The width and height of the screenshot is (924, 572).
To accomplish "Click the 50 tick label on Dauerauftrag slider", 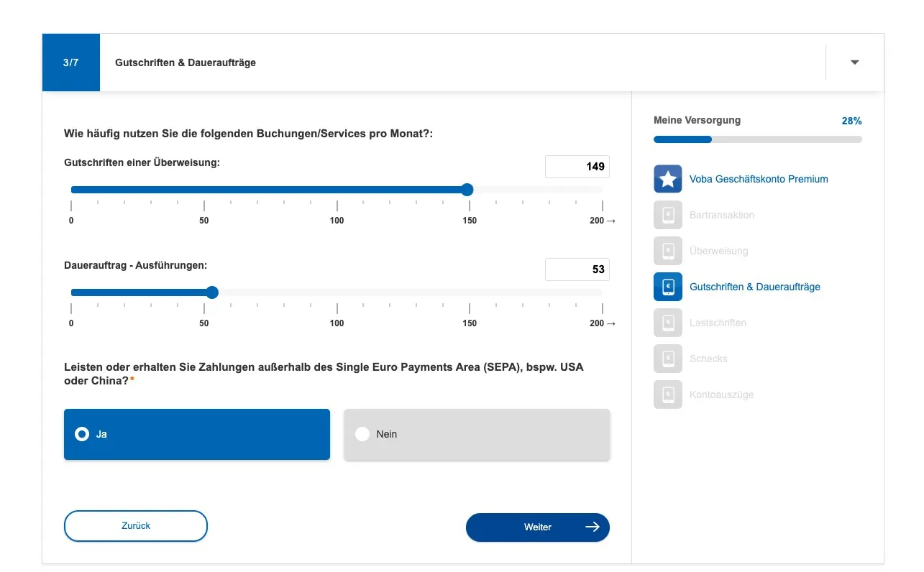I will pyautogui.click(x=204, y=323).
